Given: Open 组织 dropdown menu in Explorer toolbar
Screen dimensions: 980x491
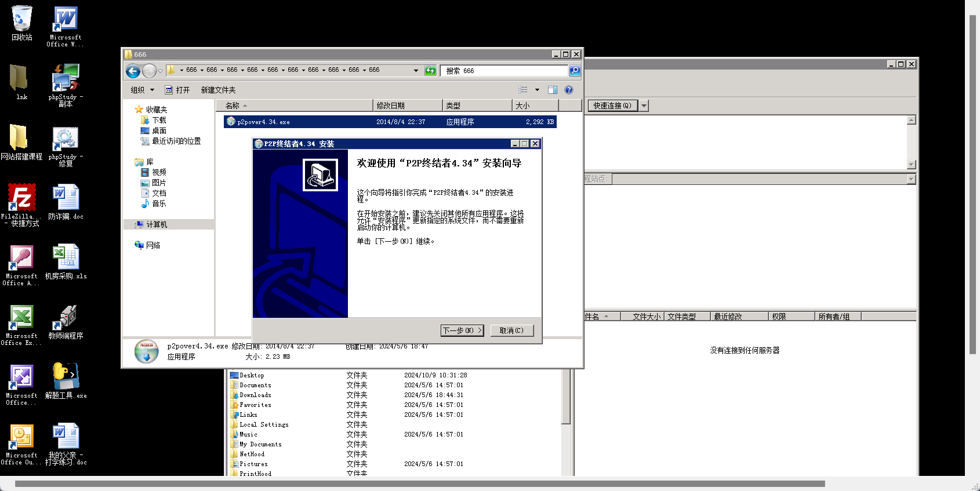Looking at the screenshot, I should pyautogui.click(x=143, y=90).
